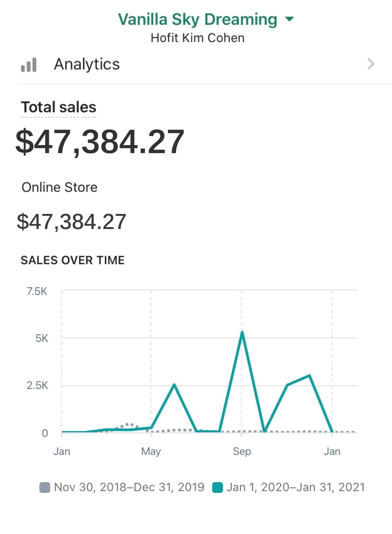Expand Analytics with the right chevron
This screenshot has width=392, height=534.
point(371,64)
